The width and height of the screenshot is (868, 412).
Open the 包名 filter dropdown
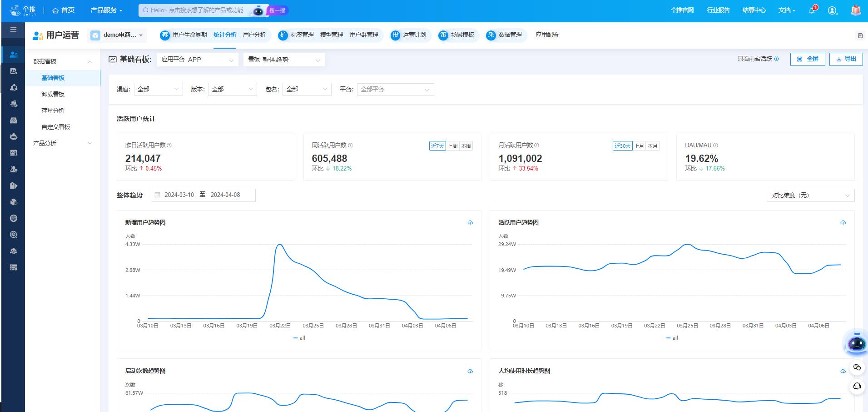[307, 90]
